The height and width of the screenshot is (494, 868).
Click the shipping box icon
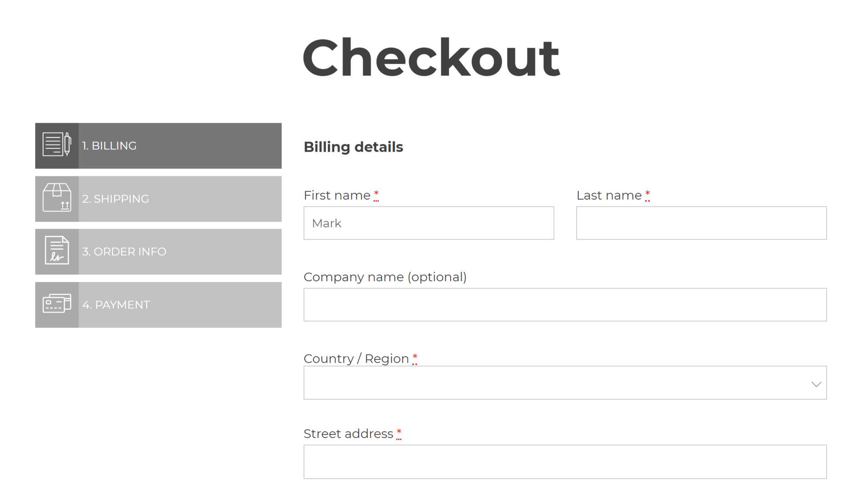(x=57, y=199)
